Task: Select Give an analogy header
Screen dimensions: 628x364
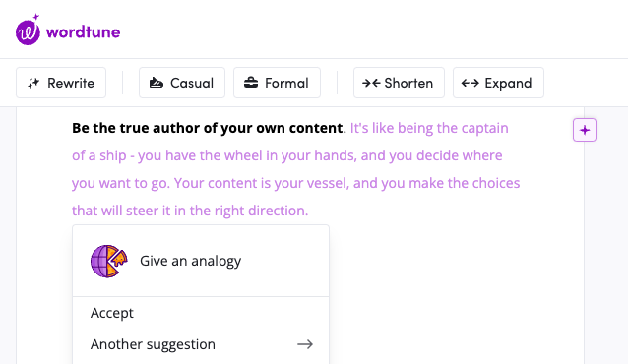Action: point(201,261)
